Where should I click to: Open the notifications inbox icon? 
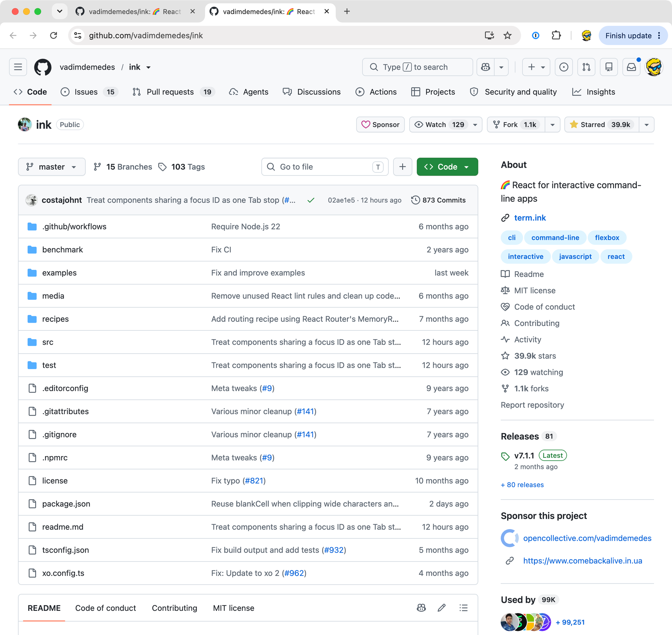pyautogui.click(x=631, y=67)
